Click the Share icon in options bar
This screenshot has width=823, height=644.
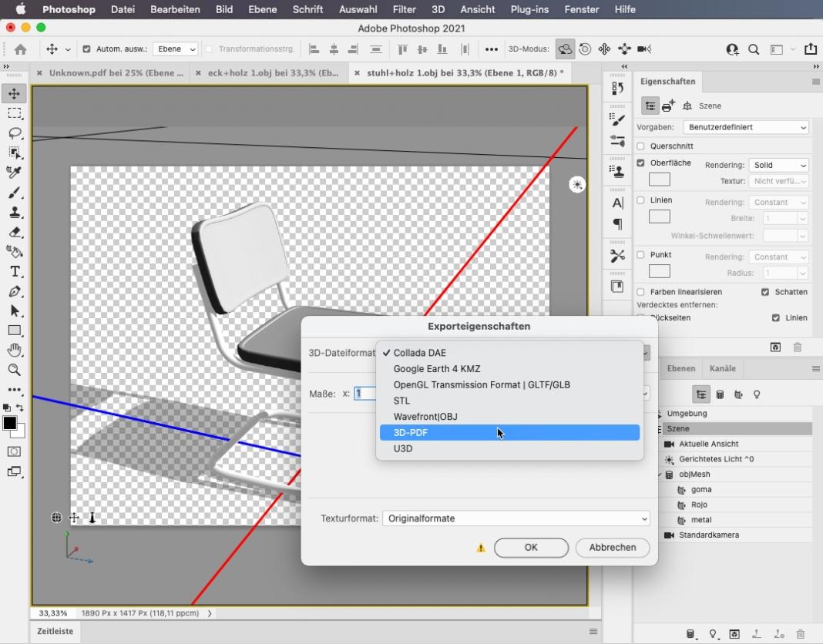coord(811,49)
